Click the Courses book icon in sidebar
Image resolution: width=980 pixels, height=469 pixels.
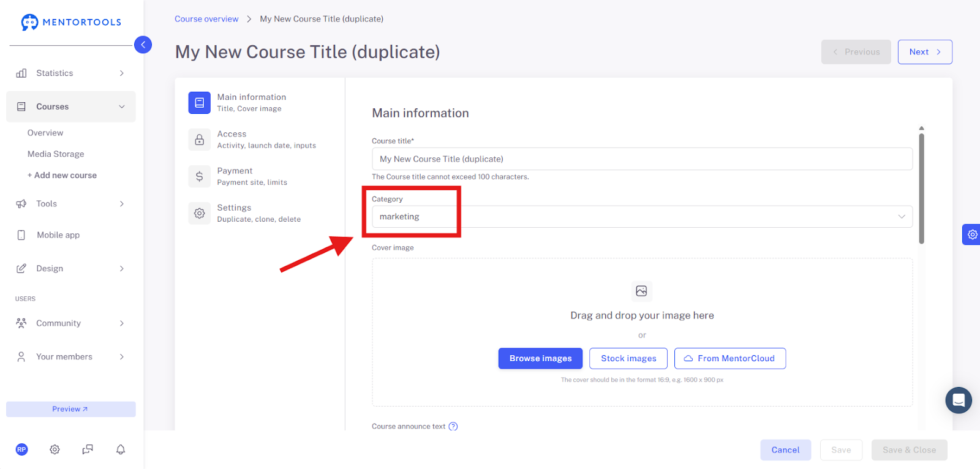[x=21, y=107]
